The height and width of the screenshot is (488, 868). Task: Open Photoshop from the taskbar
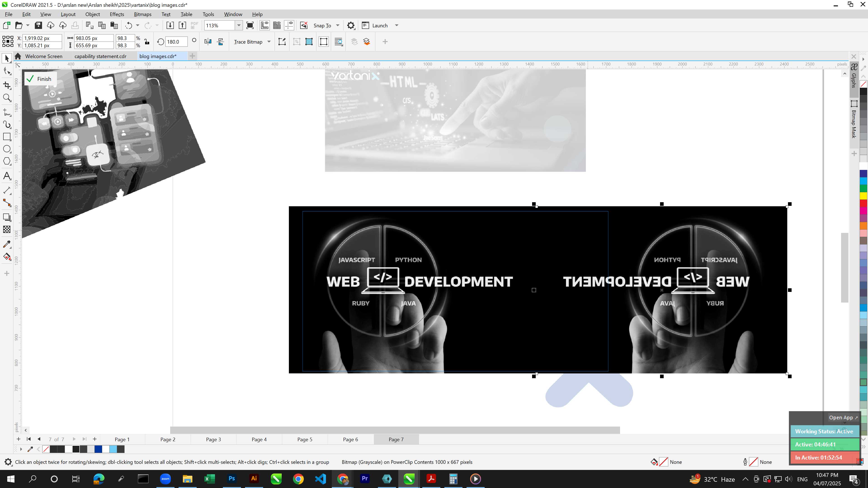tap(232, 479)
